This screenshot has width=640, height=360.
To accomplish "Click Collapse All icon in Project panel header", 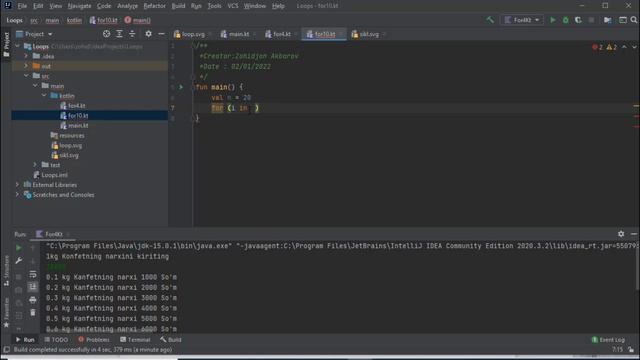I will 132,34.
